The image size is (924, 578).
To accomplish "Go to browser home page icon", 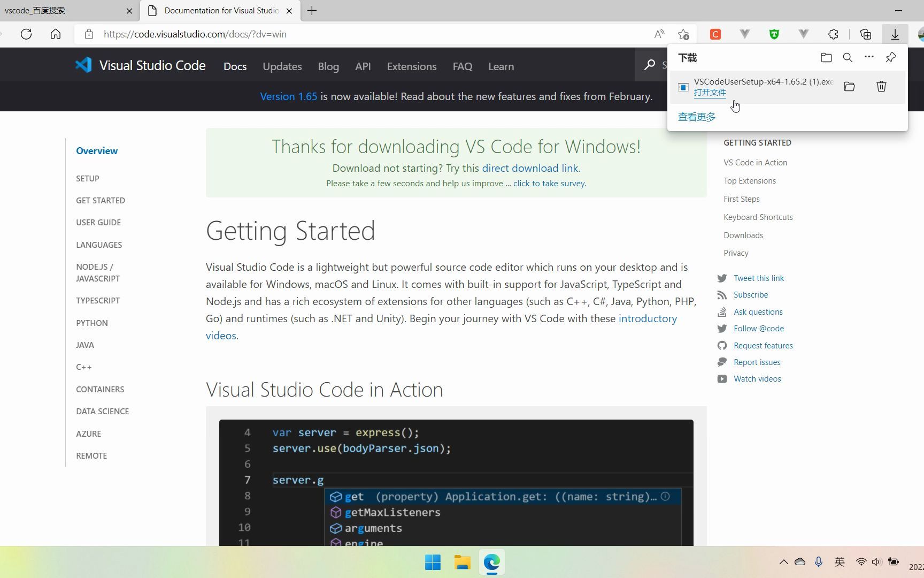I will click(56, 34).
